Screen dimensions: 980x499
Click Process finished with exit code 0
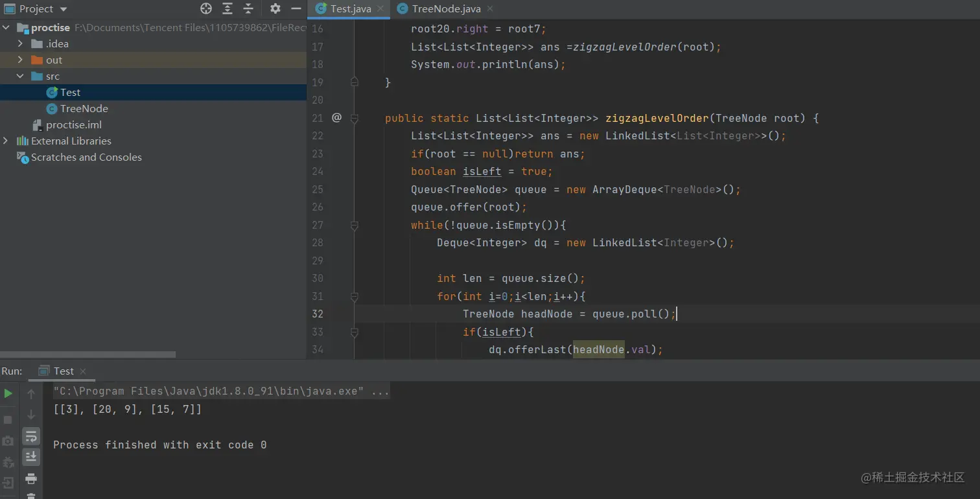point(159,445)
